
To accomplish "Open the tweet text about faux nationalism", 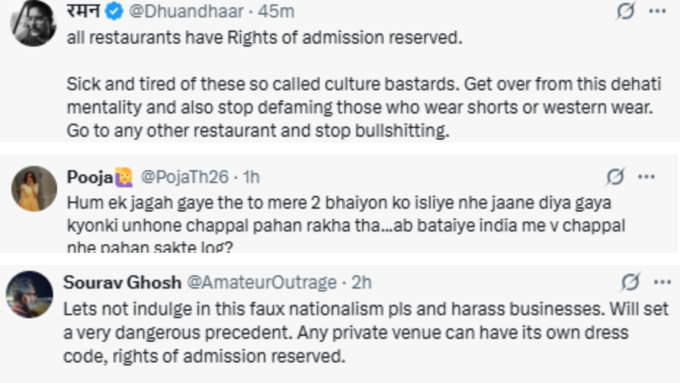I will click(366, 333).
